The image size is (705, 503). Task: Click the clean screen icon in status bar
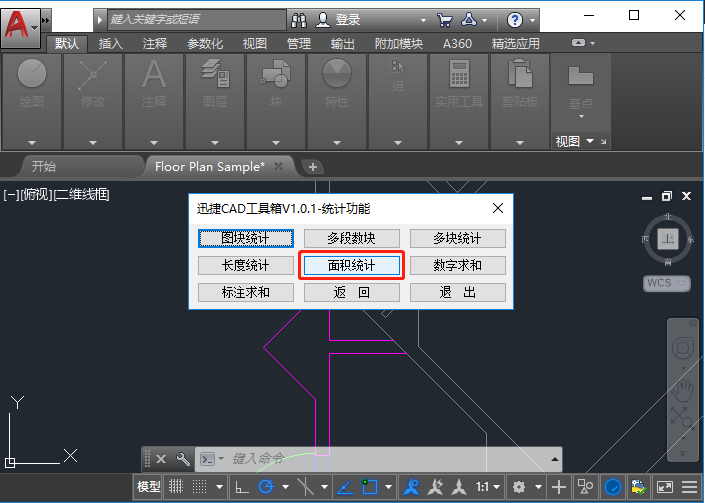tap(665, 487)
